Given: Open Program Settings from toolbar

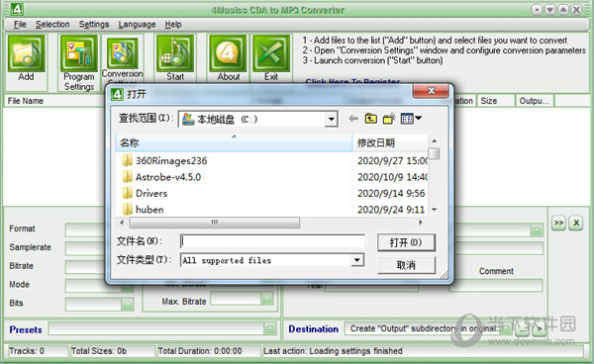Looking at the screenshot, I should [x=79, y=53].
